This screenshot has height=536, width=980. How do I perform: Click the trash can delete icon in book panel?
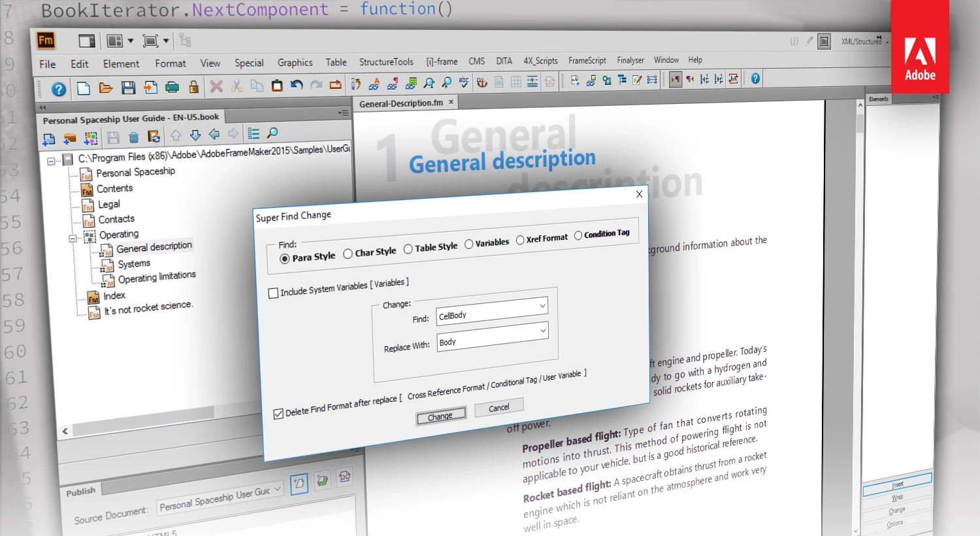[x=134, y=137]
